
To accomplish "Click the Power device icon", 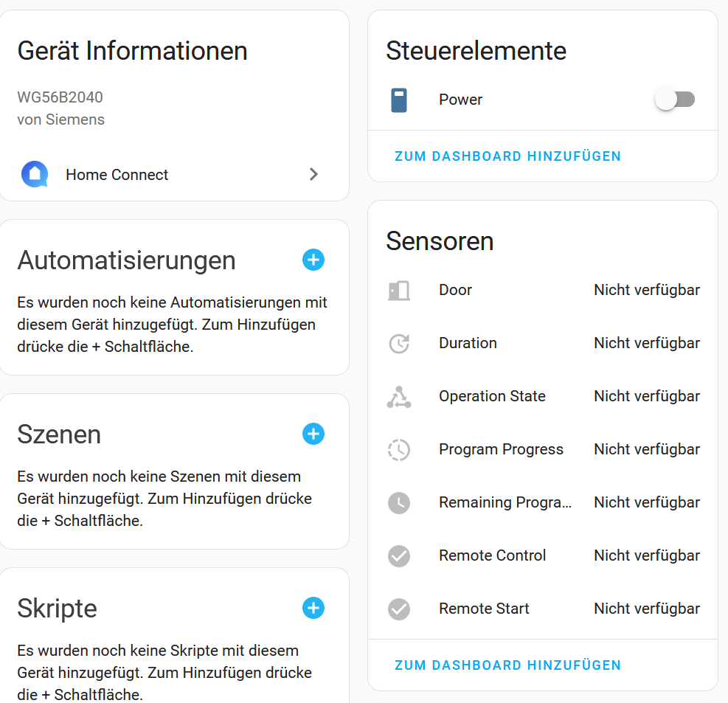I will tap(399, 100).
